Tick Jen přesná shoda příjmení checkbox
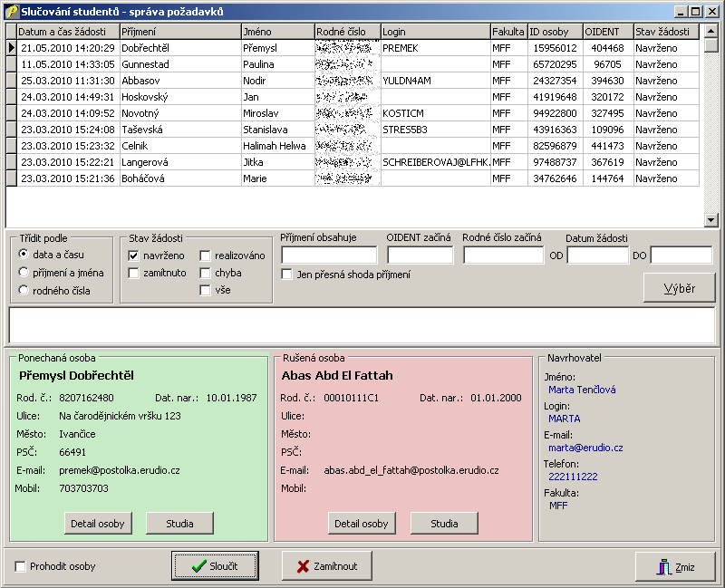 coord(287,275)
